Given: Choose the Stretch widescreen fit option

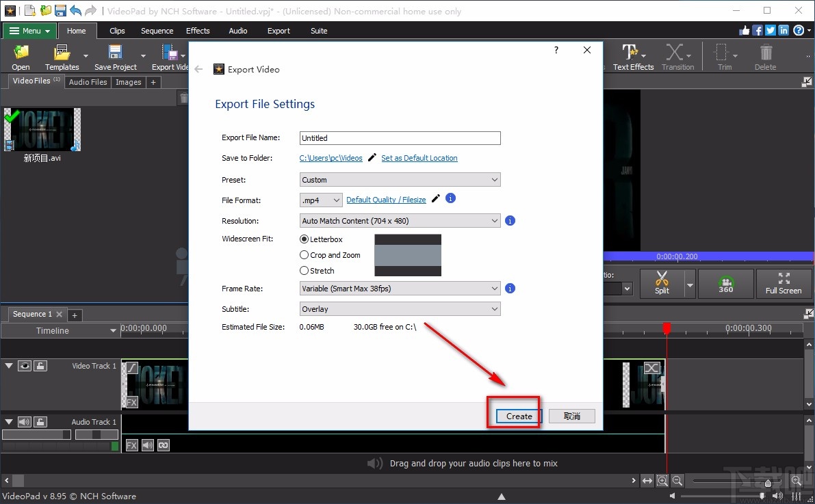Looking at the screenshot, I should pos(305,271).
